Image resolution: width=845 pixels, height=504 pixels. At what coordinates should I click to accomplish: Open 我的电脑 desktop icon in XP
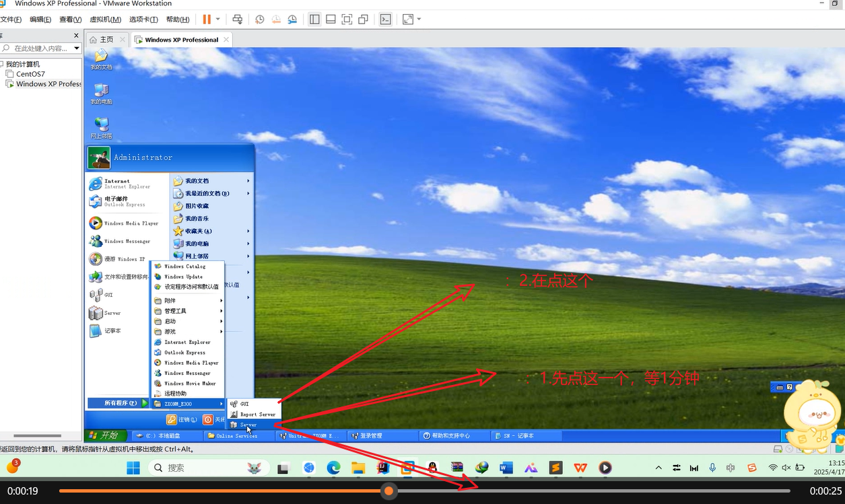pyautogui.click(x=102, y=94)
